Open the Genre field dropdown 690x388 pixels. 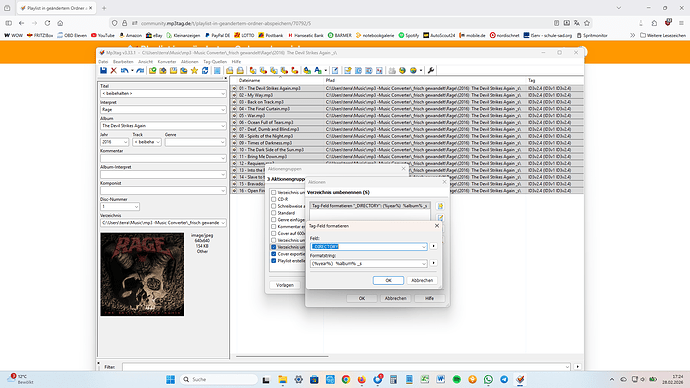(223, 142)
